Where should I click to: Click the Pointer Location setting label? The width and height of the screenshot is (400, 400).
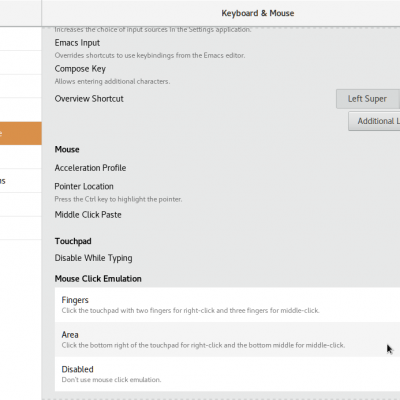click(x=84, y=186)
